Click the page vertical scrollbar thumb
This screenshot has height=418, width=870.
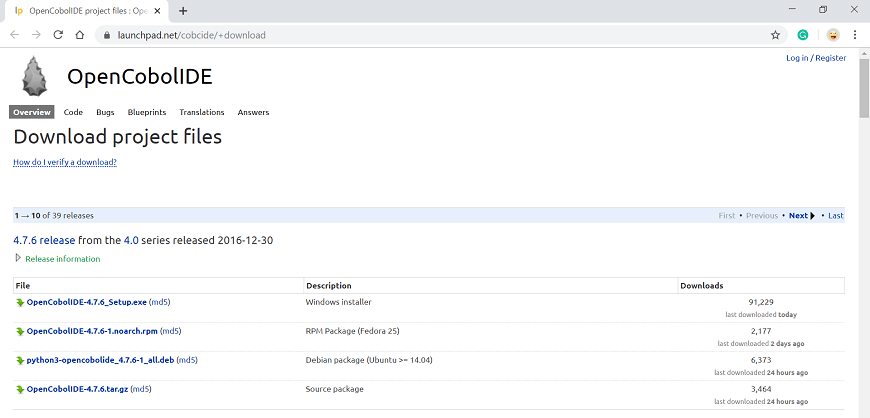(864, 88)
